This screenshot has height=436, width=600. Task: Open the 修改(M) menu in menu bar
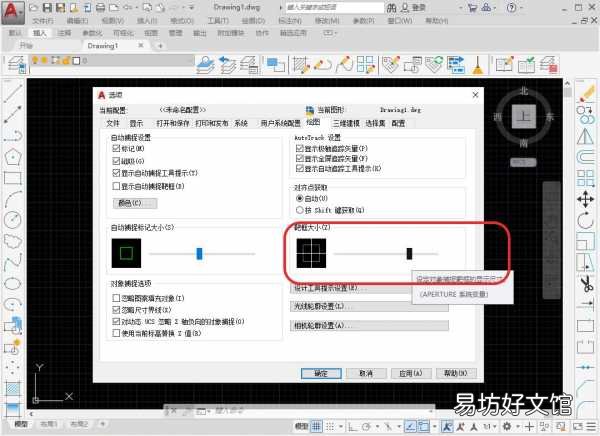pos(327,21)
